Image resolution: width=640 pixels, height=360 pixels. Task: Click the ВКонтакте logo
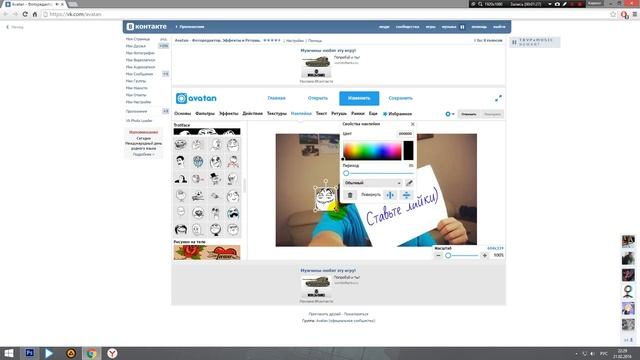[x=147, y=27]
